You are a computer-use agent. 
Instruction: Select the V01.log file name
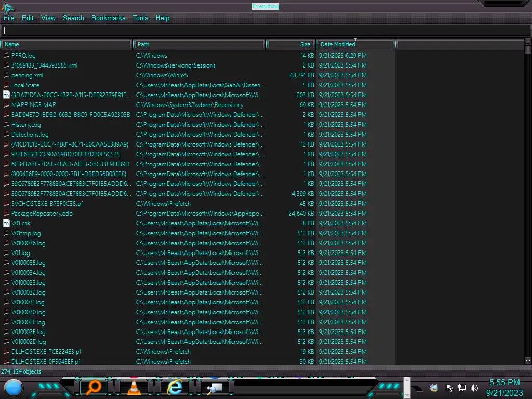point(21,253)
